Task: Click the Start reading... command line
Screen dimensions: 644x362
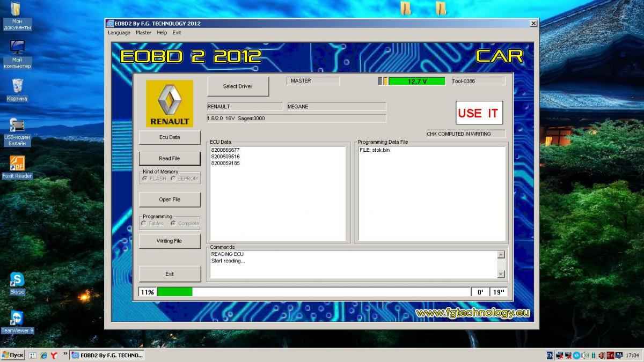Action: (x=228, y=261)
